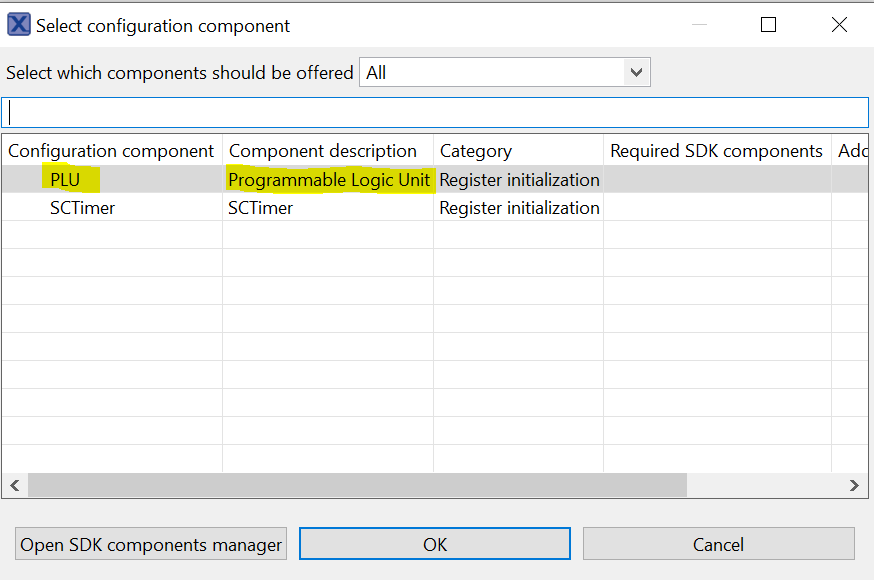The width and height of the screenshot is (874, 580).
Task: Open SDK components manager
Action: pyautogui.click(x=151, y=545)
